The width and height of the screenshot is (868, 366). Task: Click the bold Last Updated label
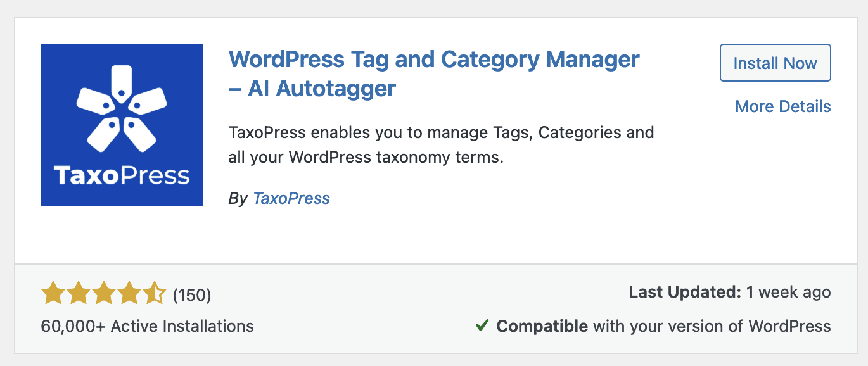(x=685, y=293)
